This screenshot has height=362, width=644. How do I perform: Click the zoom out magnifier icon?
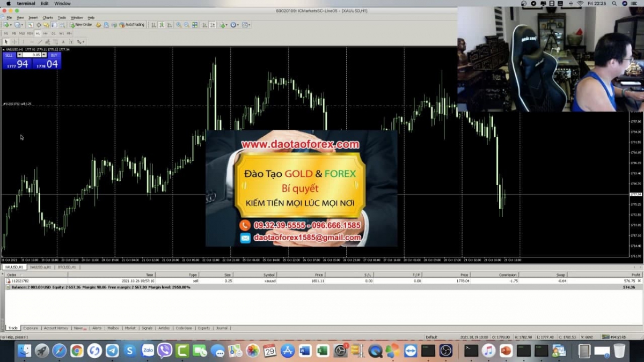[186, 25]
